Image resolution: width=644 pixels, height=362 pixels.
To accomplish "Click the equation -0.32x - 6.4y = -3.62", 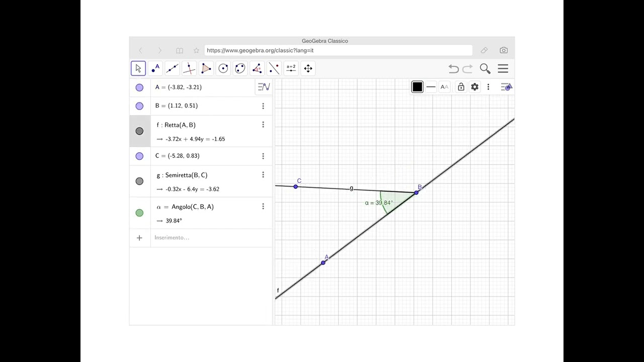I will point(192,190).
